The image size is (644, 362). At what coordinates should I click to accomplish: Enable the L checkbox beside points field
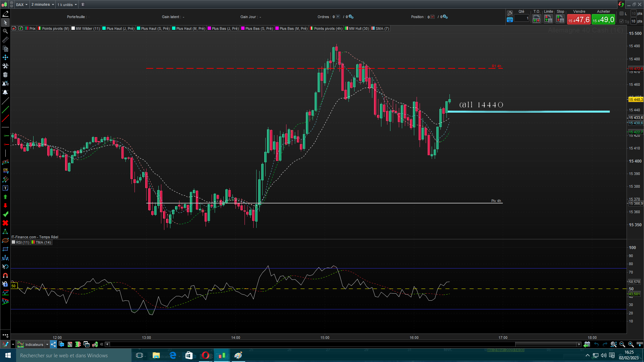pos(622,13)
